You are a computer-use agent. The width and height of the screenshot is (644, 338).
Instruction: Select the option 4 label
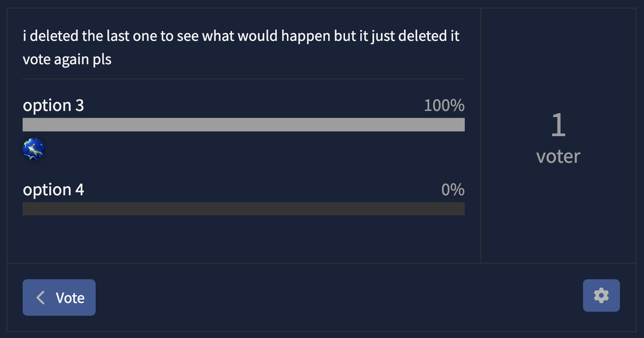point(53,190)
